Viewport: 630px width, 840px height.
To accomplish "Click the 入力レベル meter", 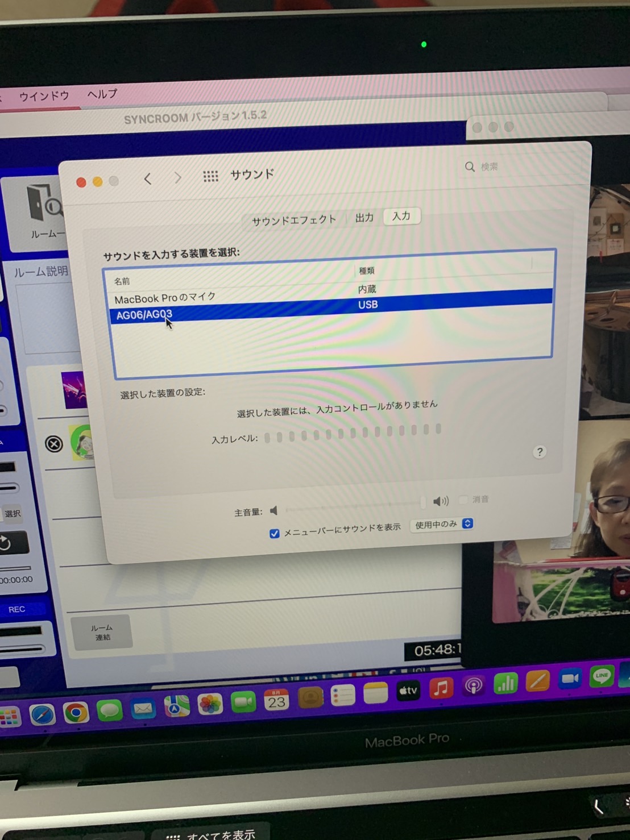I will pos(353,433).
